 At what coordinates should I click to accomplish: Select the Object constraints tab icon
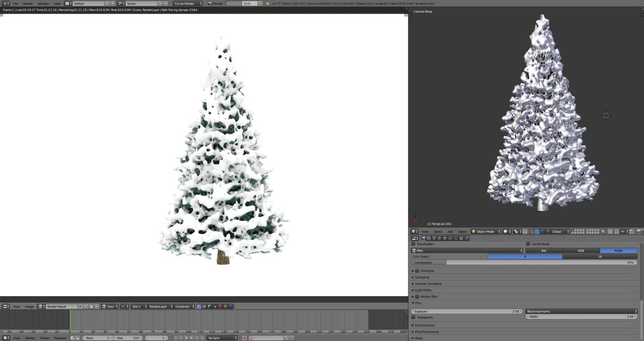click(x=450, y=238)
